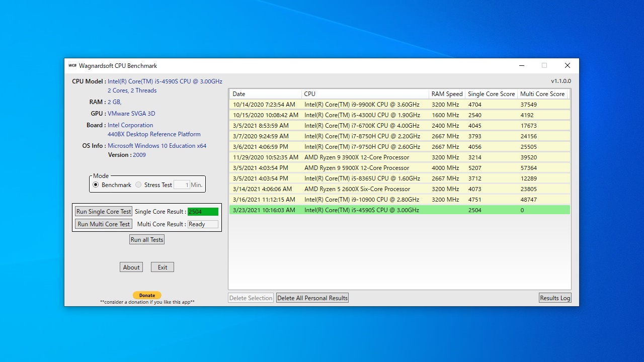
Task: Click the donation consideration text
Action: coord(147,302)
